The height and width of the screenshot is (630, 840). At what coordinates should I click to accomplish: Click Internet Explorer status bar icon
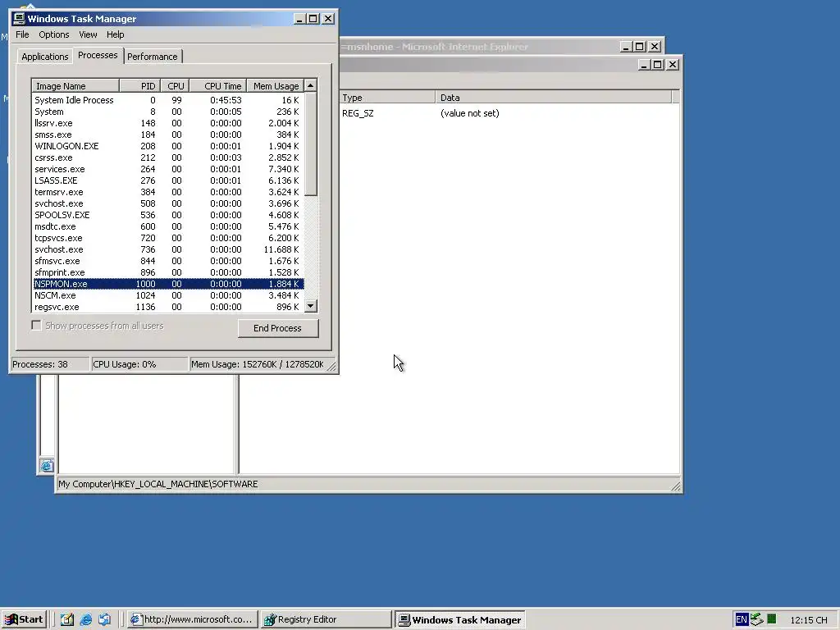click(47, 466)
